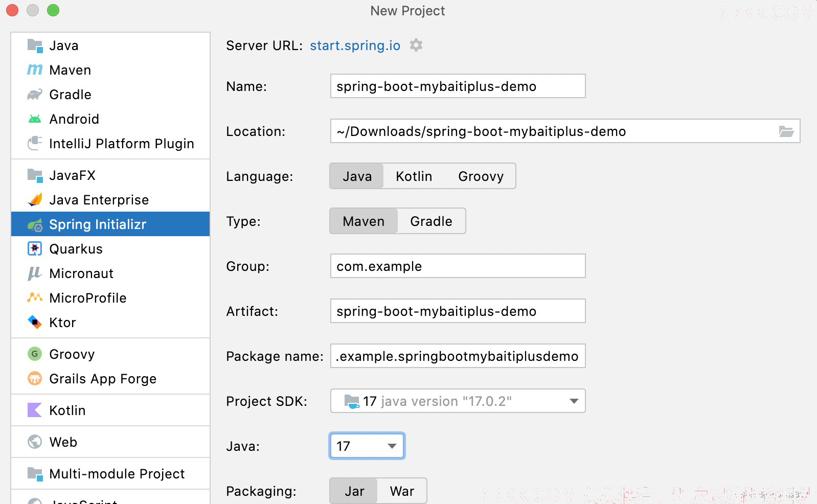Click the Multi-module Project folder icon

tap(35, 474)
